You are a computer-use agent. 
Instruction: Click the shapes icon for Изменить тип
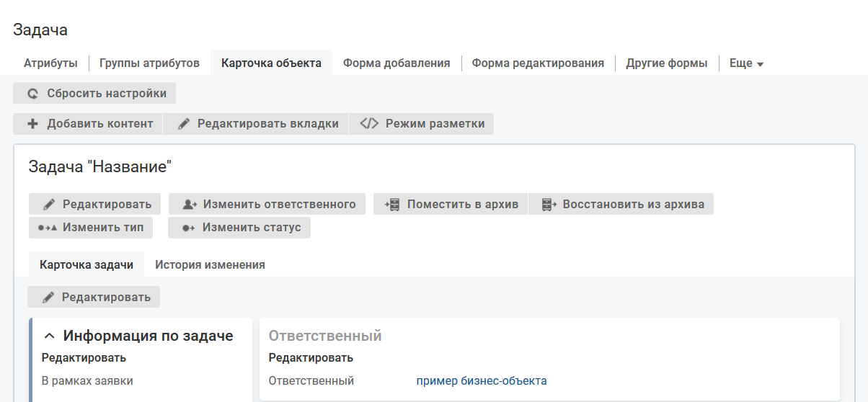click(x=48, y=228)
